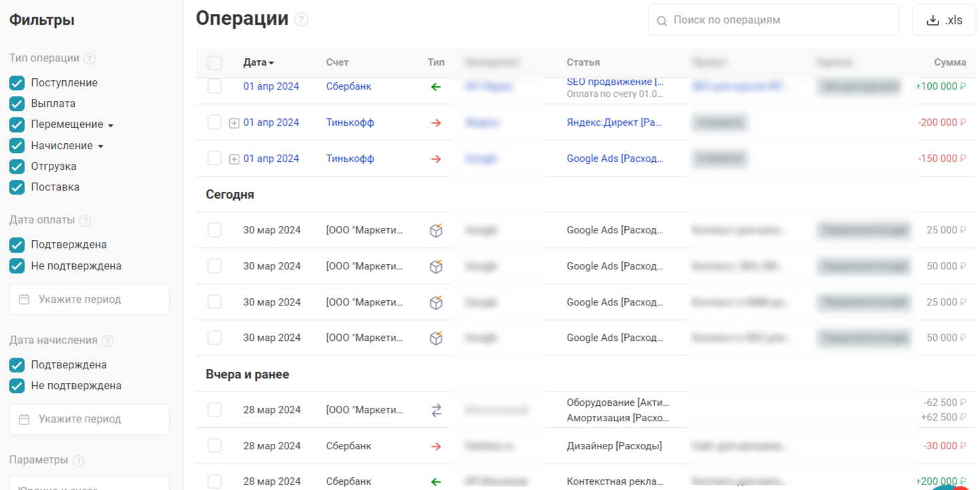Click the magnifier icon in search field

pos(662,21)
